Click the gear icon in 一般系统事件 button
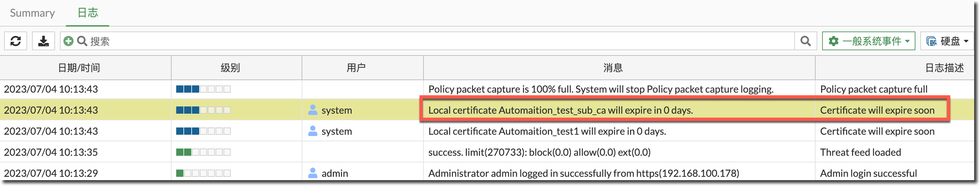Viewport: 980px width, 186px height. tap(833, 41)
